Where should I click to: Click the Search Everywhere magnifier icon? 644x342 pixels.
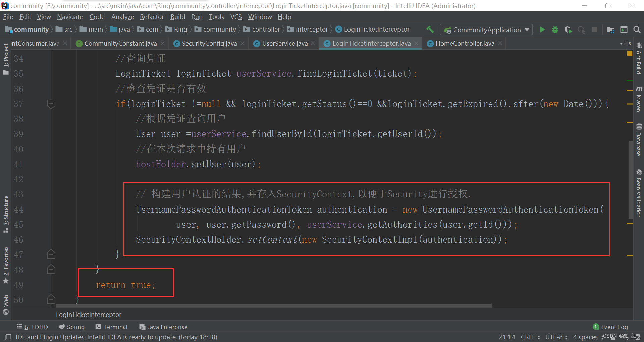637,30
